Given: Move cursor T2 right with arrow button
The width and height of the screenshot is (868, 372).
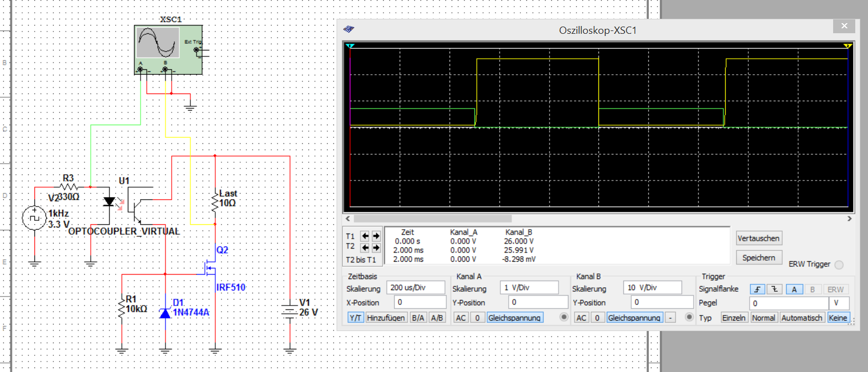Looking at the screenshot, I should 376,247.
